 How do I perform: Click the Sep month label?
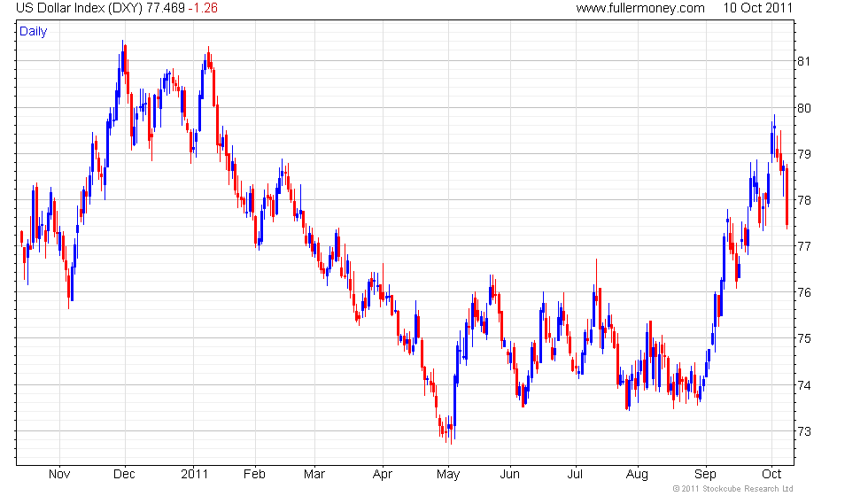click(x=705, y=475)
